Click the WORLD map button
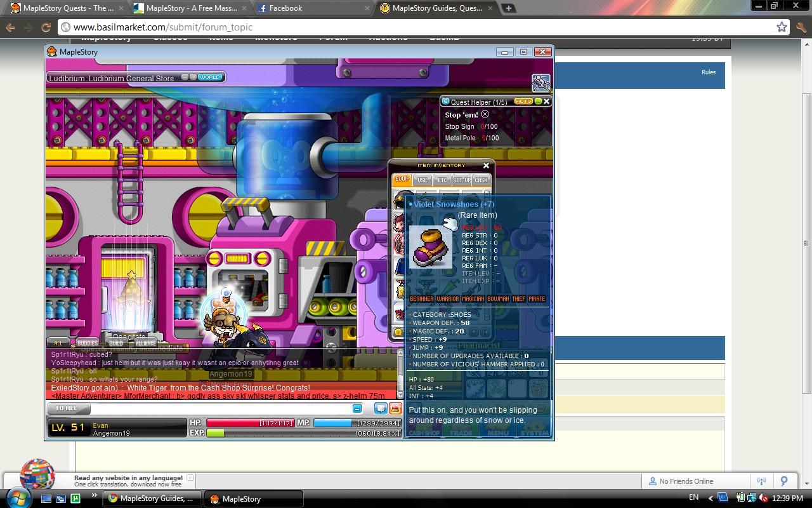The height and width of the screenshot is (508, 812). [209, 77]
